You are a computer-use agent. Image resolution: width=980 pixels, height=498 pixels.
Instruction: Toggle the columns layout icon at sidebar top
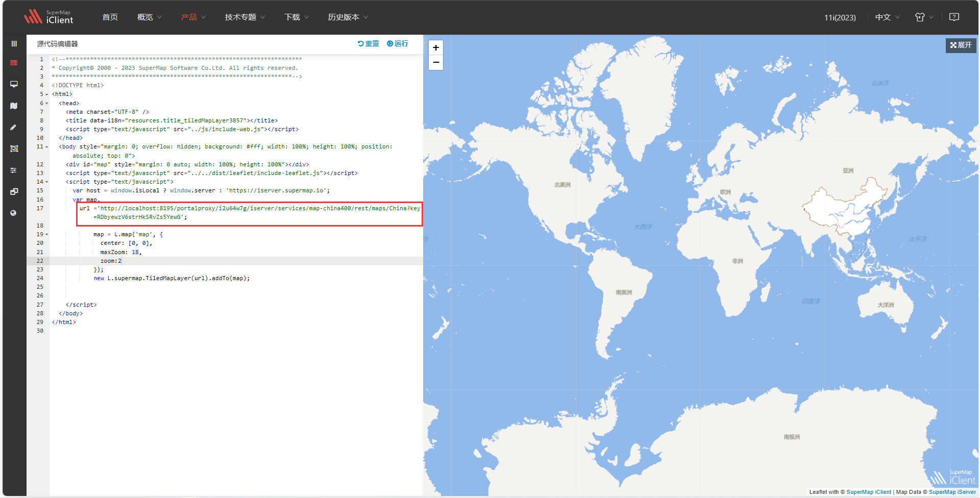[x=14, y=44]
